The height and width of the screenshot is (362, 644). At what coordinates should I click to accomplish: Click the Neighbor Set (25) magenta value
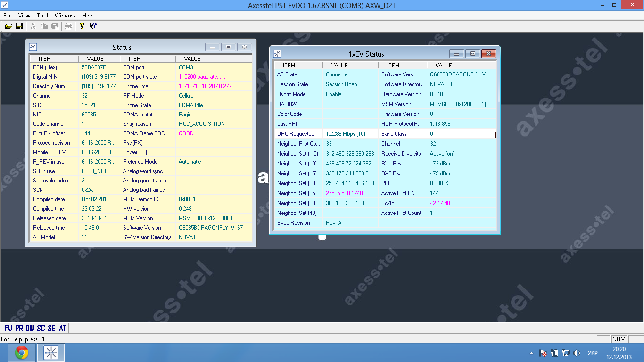point(346,193)
